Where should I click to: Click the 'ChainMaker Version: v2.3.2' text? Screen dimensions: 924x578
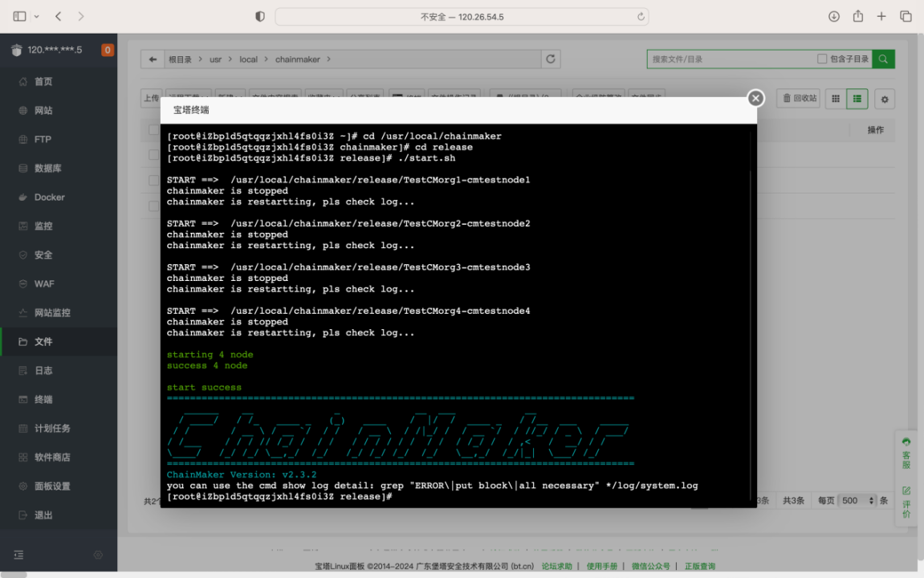pos(242,475)
